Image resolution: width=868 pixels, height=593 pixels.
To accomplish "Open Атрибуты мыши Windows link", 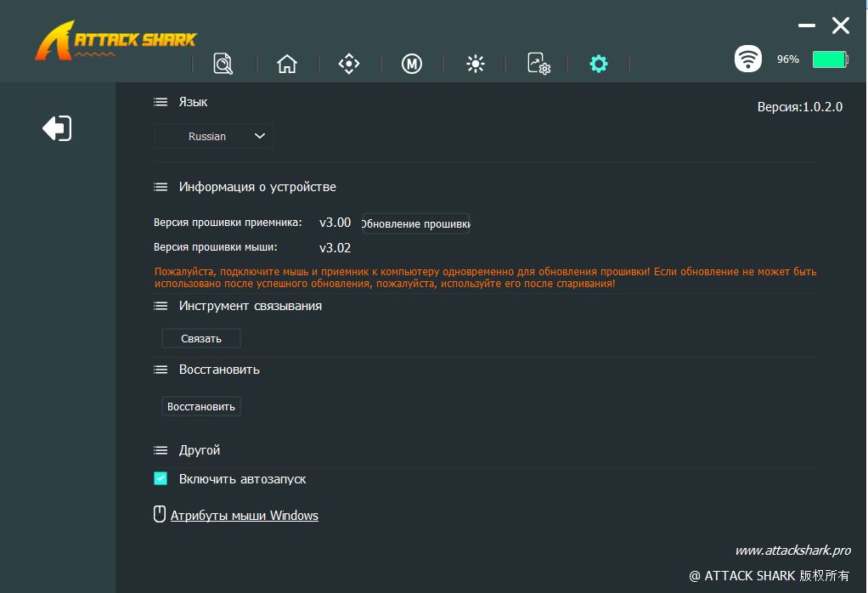I will (x=244, y=516).
